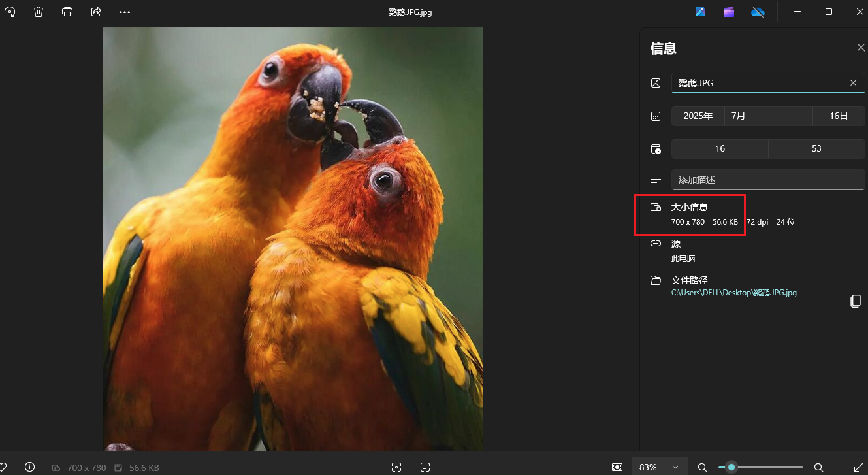
Task: Click the 鹦鹉.JPG.jpg window title
Action: 410,12
